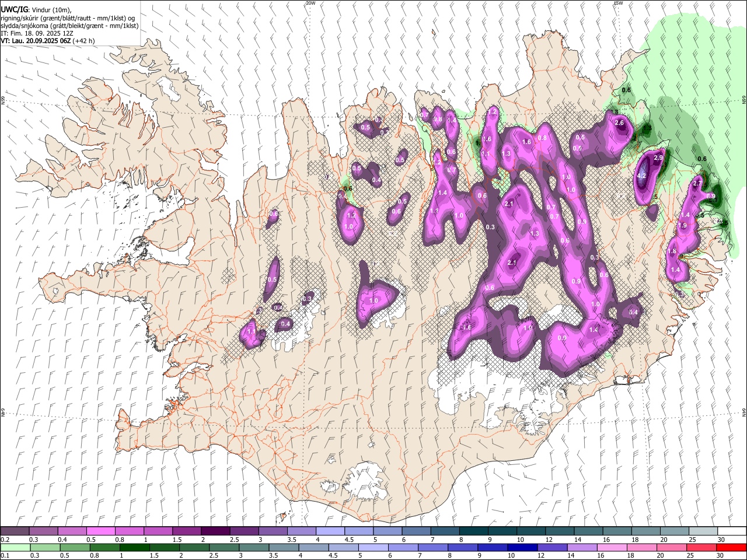Select rain-row legend swatch labeled 3.5
Screen dimensions: 747x560
coord(284,547)
